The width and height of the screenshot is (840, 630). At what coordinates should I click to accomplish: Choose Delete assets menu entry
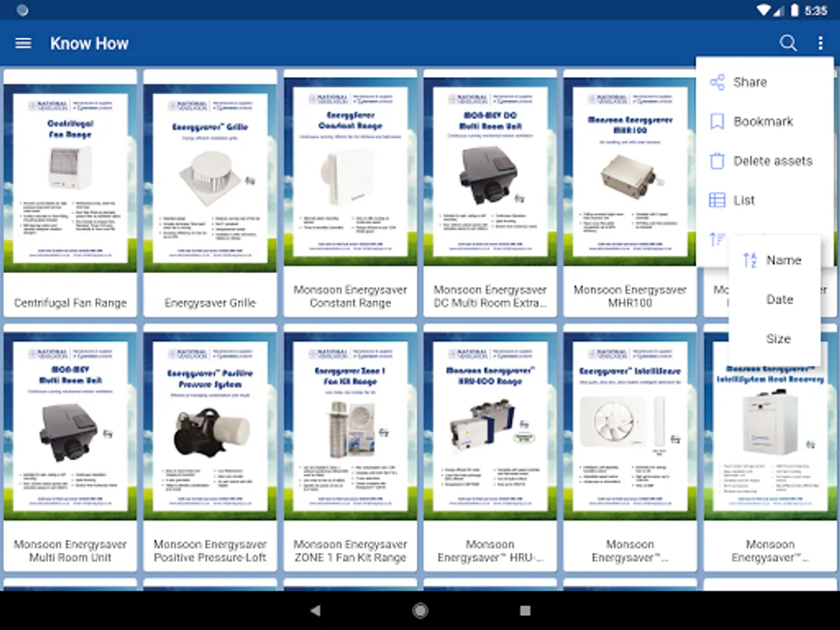point(764,160)
